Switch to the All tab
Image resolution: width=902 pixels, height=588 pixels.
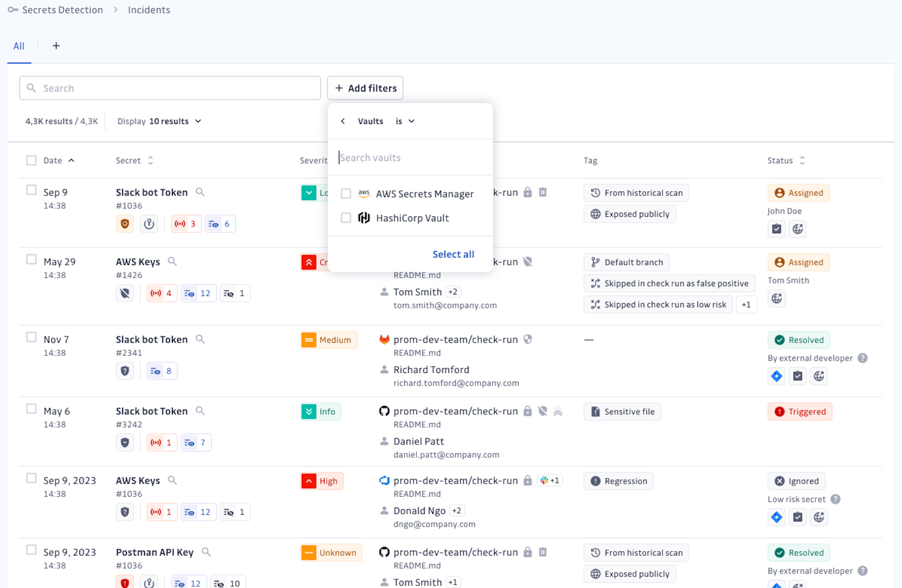tap(19, 46)
